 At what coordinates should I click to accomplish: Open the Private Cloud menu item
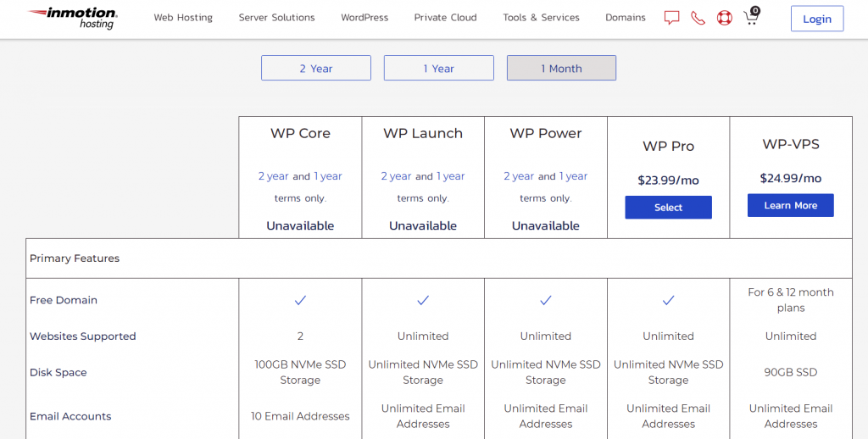[x=445, y=18]
